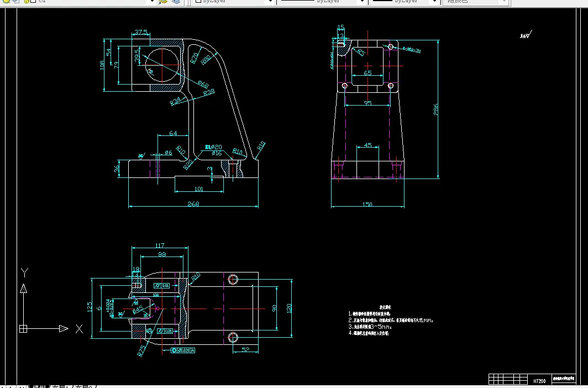Select the R34 radius dimension
Viewport: 588px width, 388px height.
(x=176, y=101)
